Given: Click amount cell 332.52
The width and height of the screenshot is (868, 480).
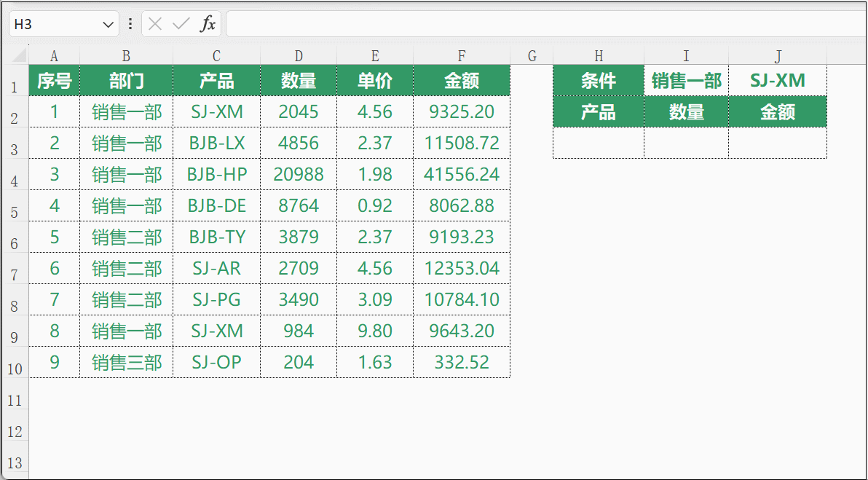Looking at the screenshot, I should pyautogui.click(x=462, y=362).
